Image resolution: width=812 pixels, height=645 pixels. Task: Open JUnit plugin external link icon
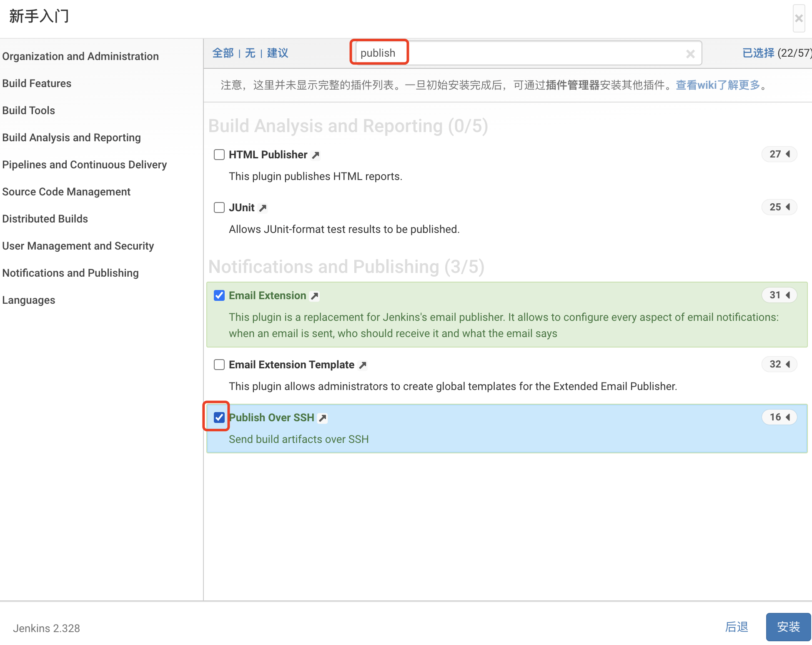[x=263, y=208]
